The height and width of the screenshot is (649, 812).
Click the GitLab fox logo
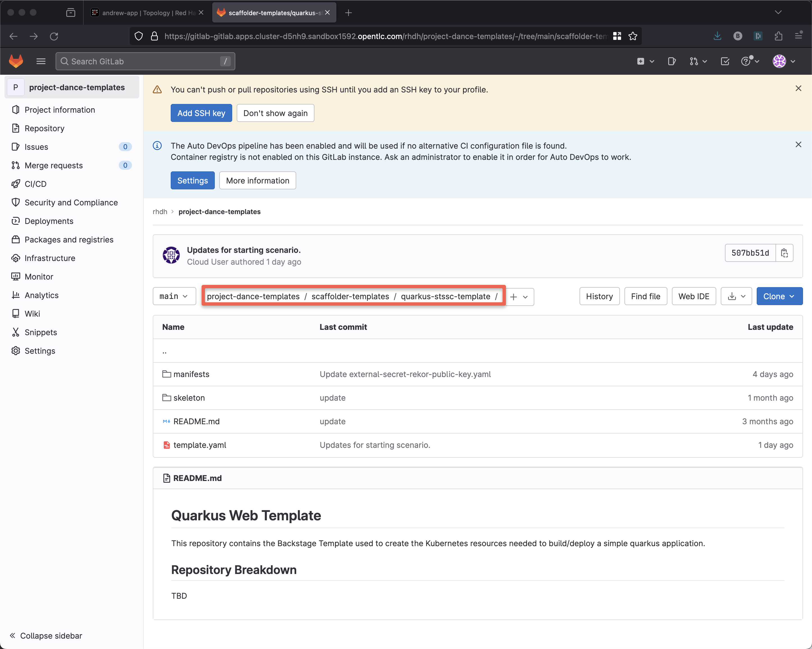[x=16, y=61]
